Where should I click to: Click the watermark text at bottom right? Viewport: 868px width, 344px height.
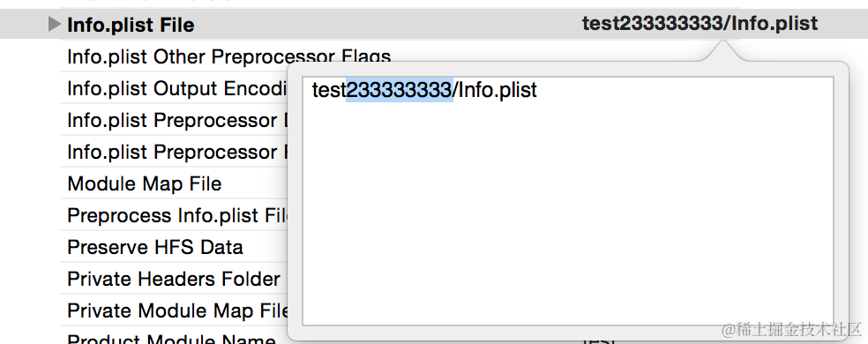click(792, 330)
